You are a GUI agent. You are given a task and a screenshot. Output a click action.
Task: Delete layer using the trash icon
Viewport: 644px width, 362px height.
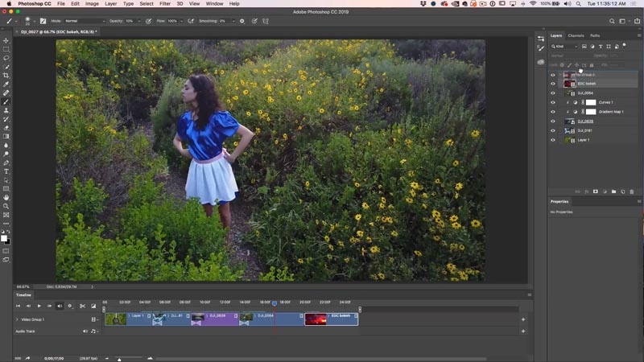pos(632,191)
